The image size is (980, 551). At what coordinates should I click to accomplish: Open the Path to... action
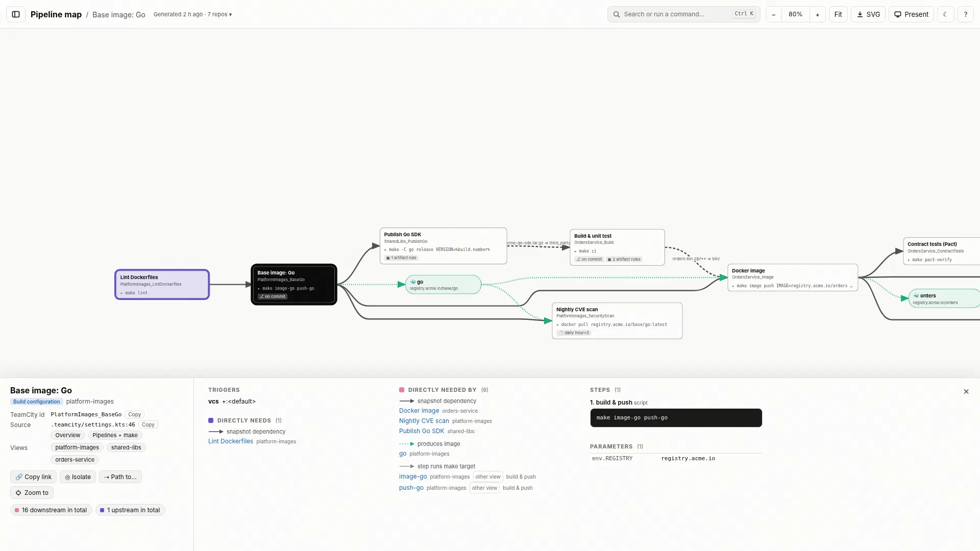pos(120,477)
